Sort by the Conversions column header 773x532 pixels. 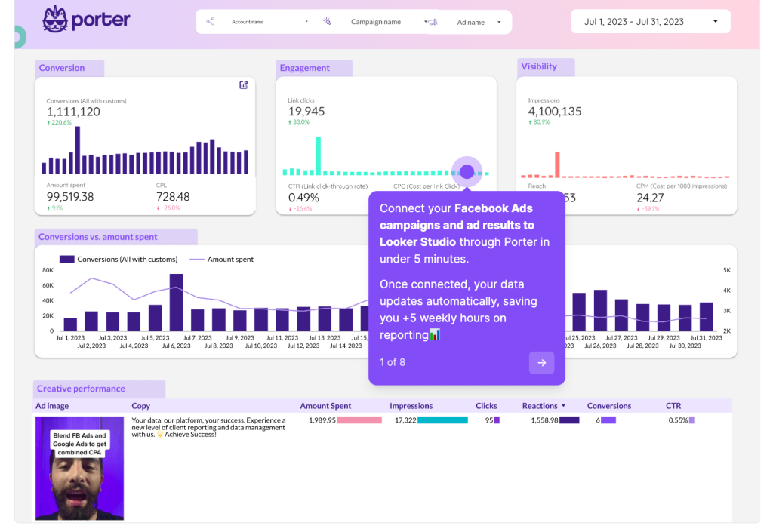point(609,406)
